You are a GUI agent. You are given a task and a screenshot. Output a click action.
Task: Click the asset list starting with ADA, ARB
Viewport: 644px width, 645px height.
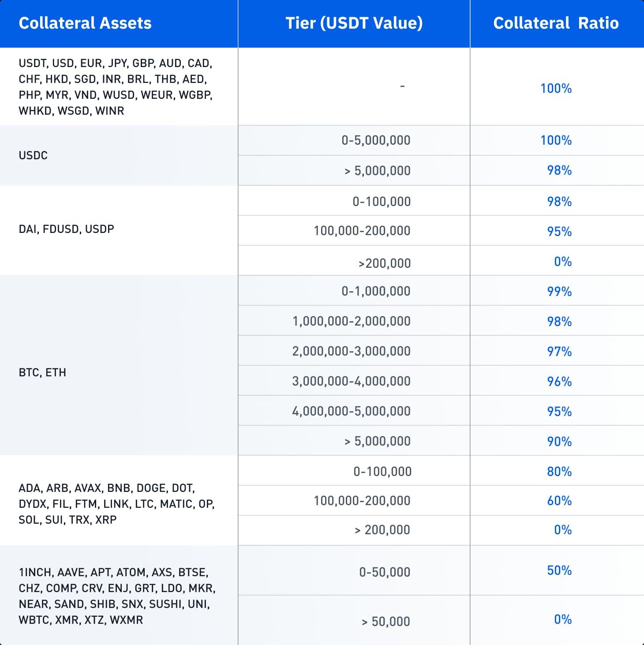pyautogui.click(x=116, y=503)
